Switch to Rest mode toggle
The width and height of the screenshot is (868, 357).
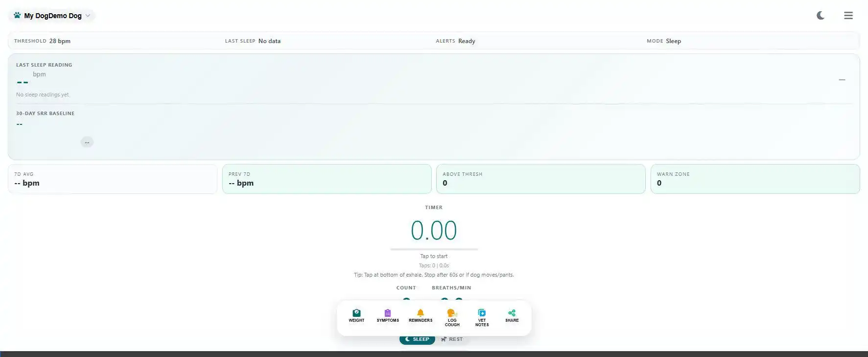pyautogui.click(x=451, y=339)
